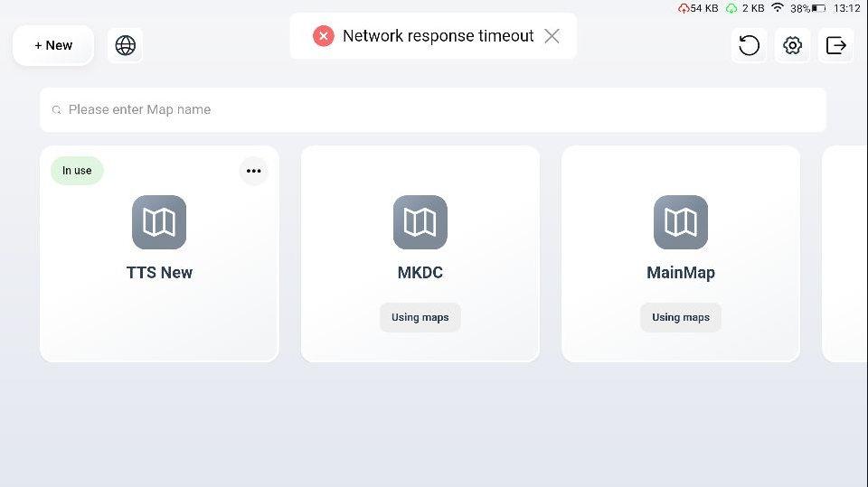868x487 pixels.
Task: Select the MKDC map icon
Action: click(420, 222)
